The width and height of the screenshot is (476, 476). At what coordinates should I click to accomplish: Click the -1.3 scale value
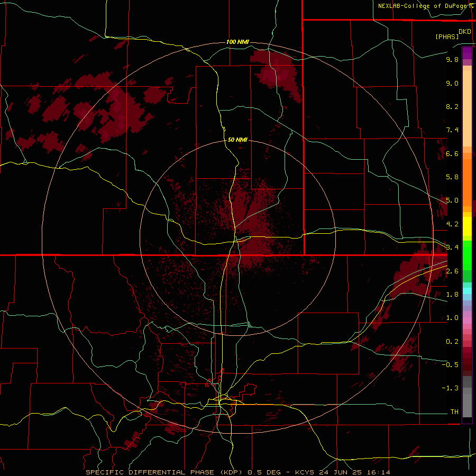click(x=450, y=388)
